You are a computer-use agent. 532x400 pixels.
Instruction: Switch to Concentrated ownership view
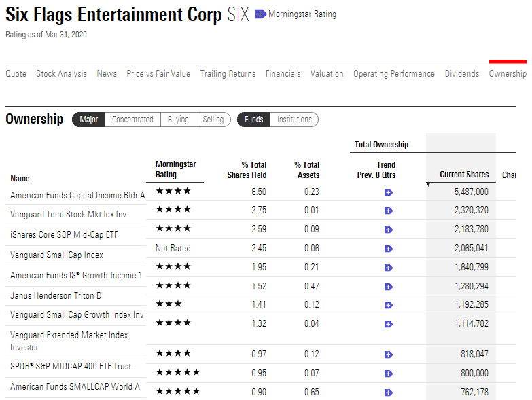tap(132, 120)
